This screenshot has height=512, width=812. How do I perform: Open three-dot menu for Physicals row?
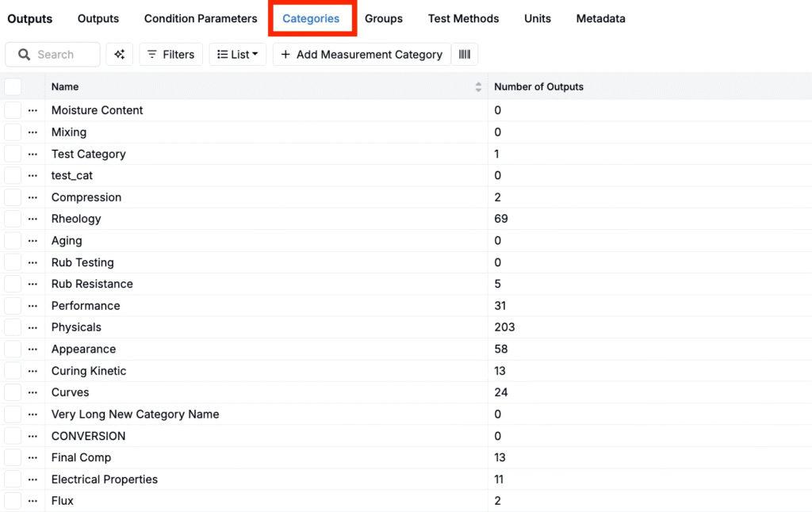[33, 327]
